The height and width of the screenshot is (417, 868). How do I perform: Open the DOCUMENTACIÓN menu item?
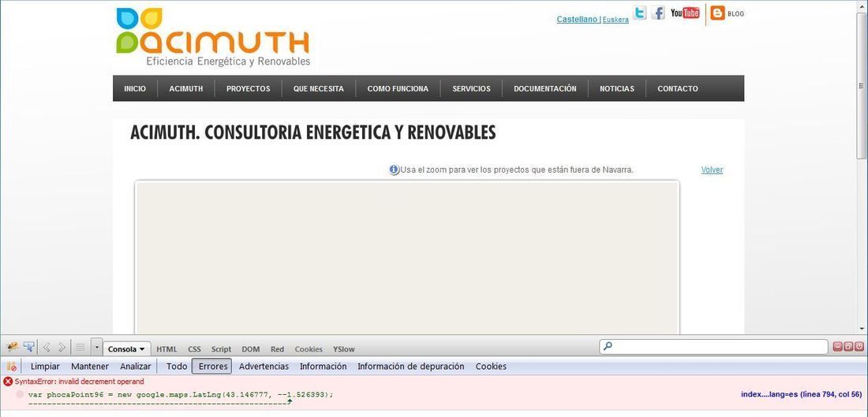pyautogui.click(x=544, y=88)
